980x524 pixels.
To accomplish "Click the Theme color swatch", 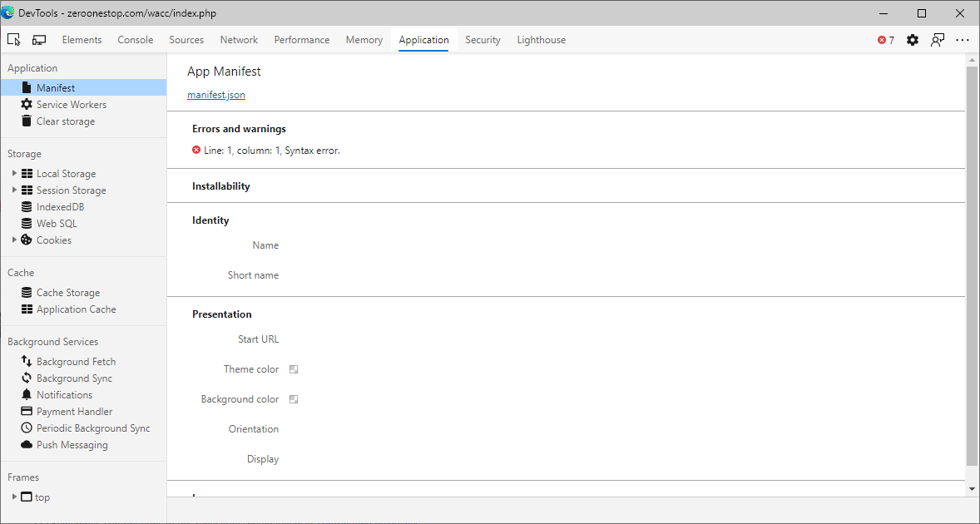I will click(x=293, y=368).
